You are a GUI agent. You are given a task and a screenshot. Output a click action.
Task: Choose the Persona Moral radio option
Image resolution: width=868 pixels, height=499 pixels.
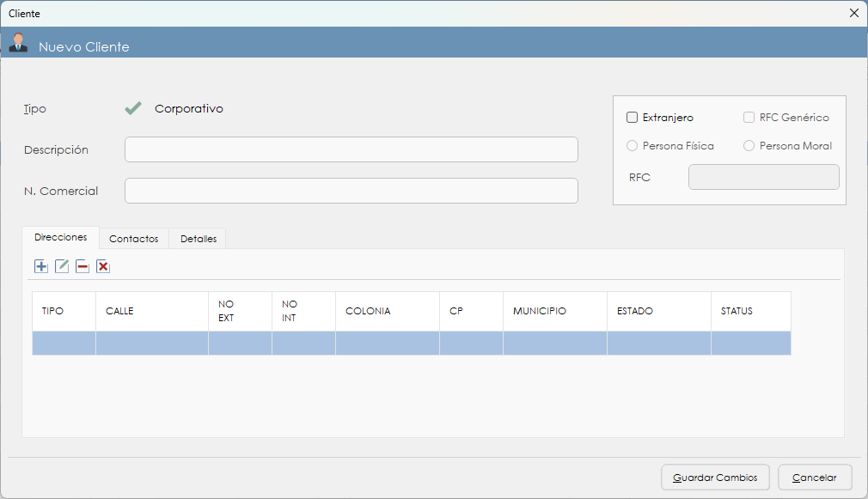coord(749,146)
